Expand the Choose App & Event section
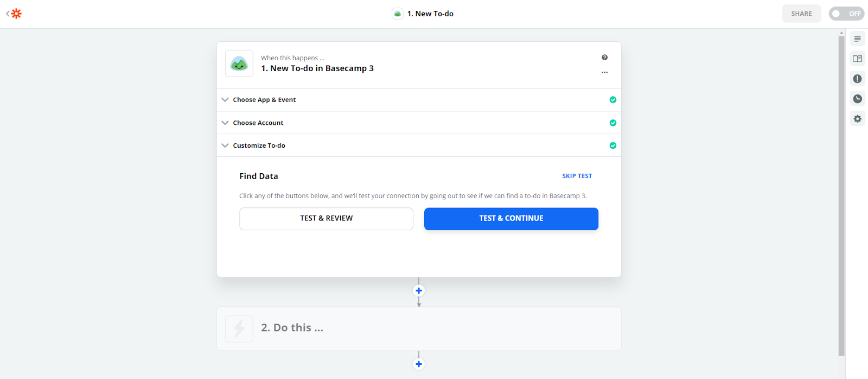 [419, 100]
